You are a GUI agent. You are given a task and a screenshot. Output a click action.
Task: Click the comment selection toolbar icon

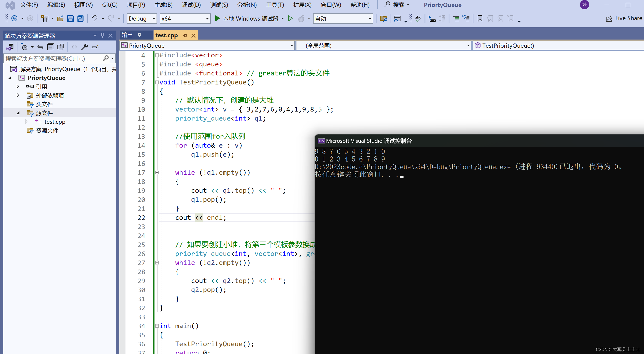click(x=456, y=19)
